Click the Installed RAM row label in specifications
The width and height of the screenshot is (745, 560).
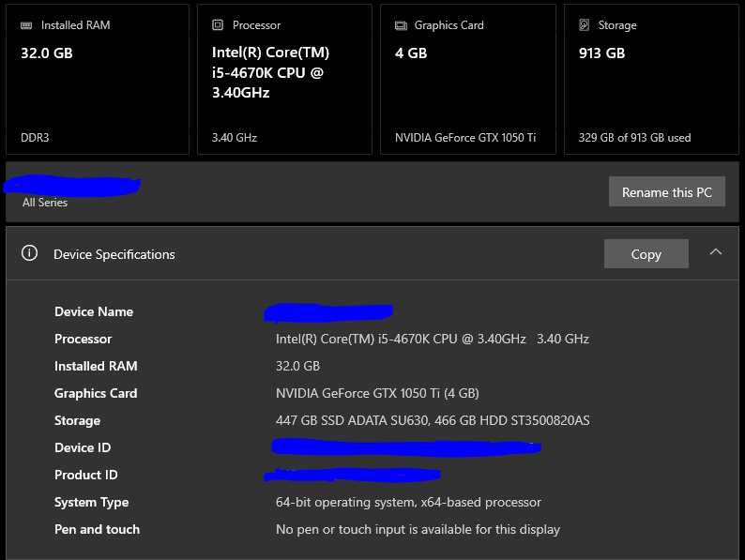pos(96,366)
